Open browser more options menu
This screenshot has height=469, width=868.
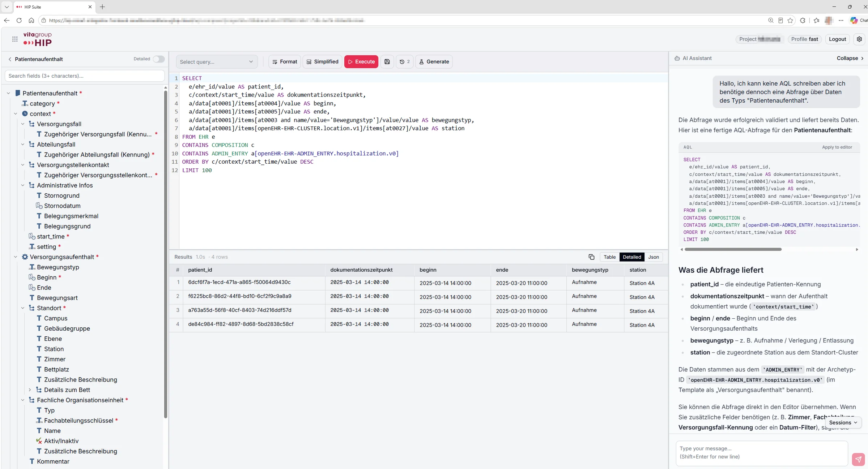841,20
